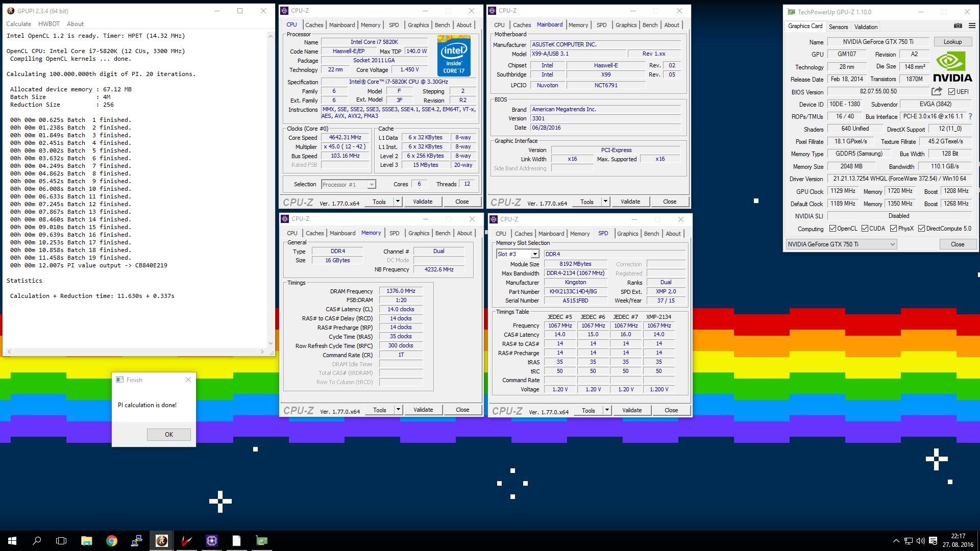
Task: Click the GPUPI vertical scrollbar down arrow
Action: tap(271, 343)
